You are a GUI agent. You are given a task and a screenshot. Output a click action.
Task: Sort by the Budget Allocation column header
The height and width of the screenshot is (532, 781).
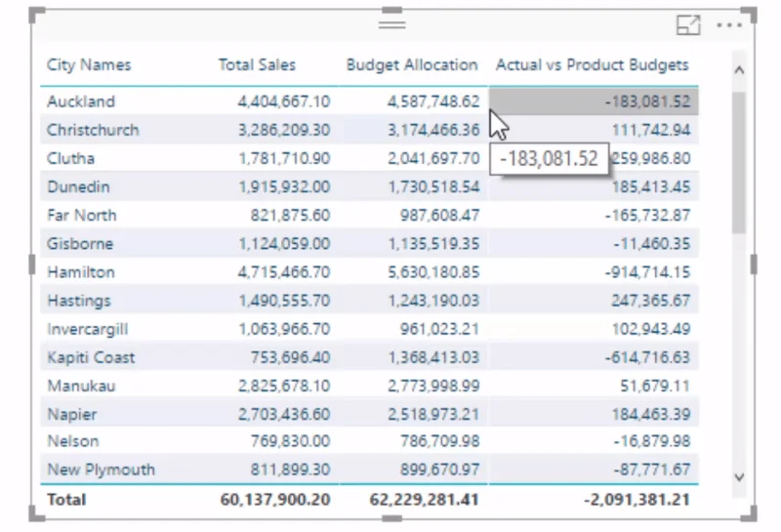pyautogui.click(x=412, y=64)
